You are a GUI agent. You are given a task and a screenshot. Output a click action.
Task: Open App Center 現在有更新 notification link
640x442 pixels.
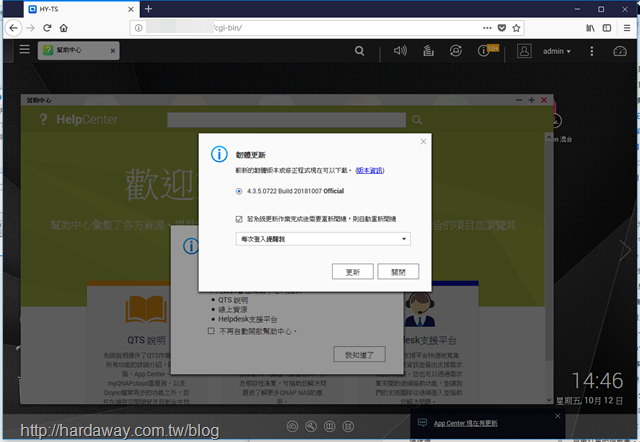click(x=465, y=423)
